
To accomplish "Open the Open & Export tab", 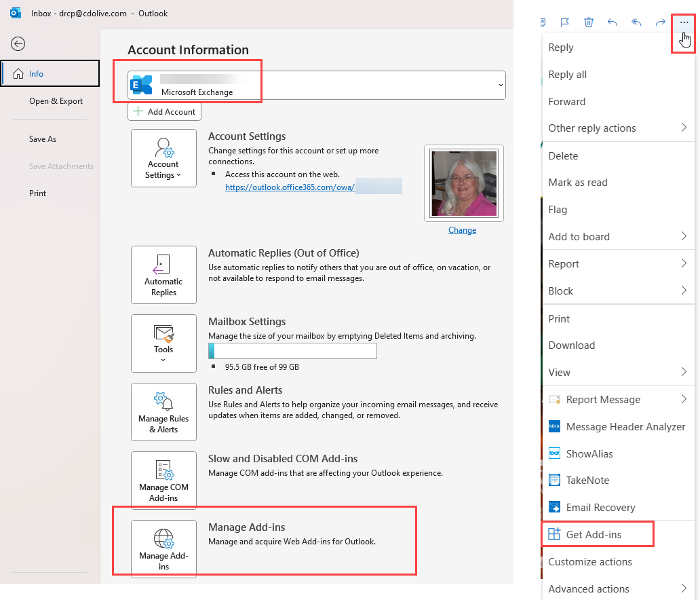I will tap(56, 101).
